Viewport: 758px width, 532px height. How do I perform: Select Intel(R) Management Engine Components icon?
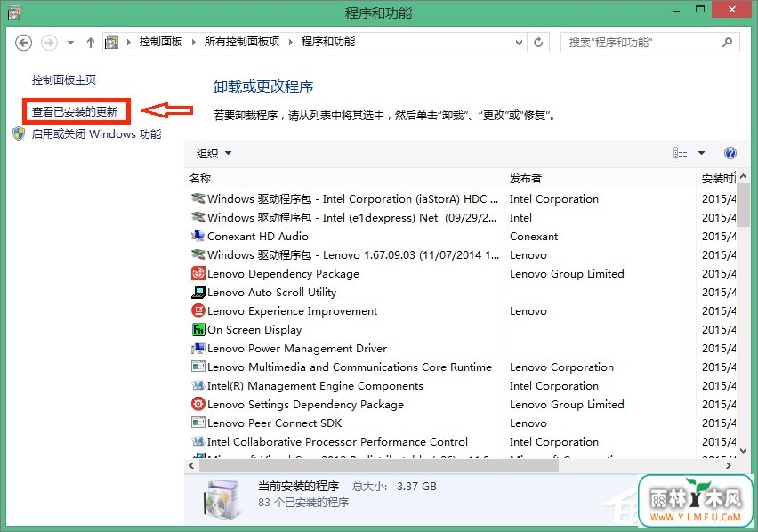198,385
